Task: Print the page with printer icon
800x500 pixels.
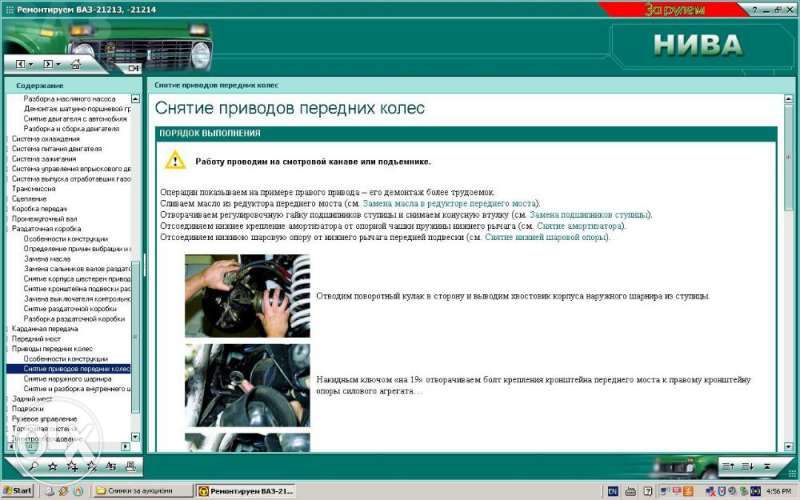Action: pos(130,466)
